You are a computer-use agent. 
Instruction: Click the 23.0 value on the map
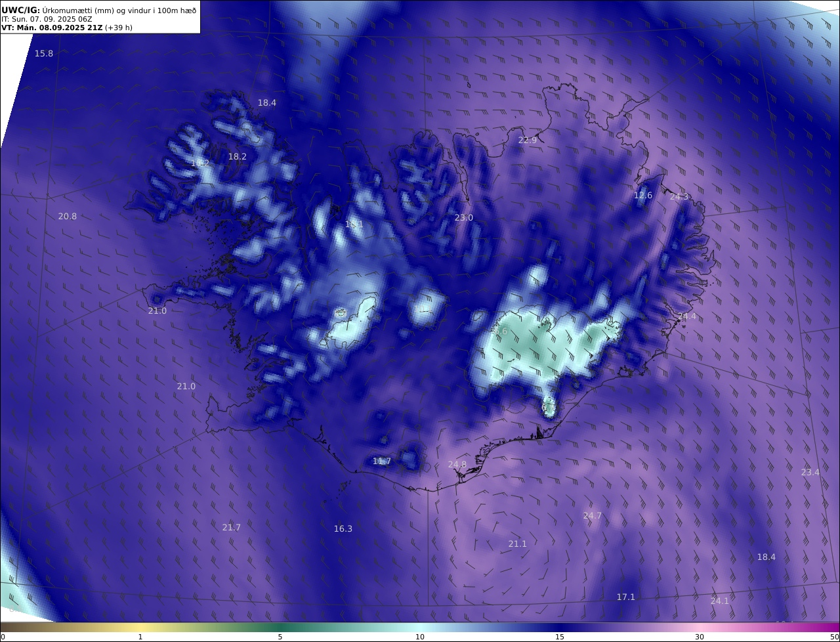pos(464,217)
